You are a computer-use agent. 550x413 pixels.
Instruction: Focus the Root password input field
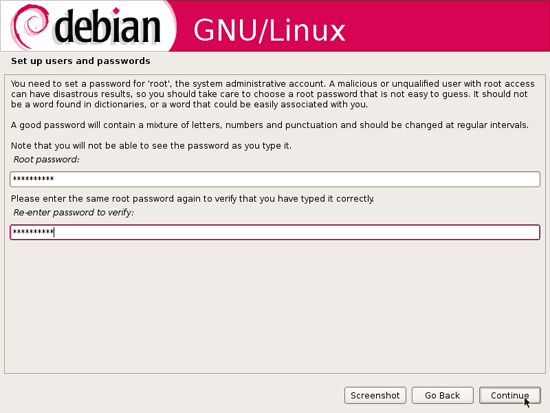(275, 179)
